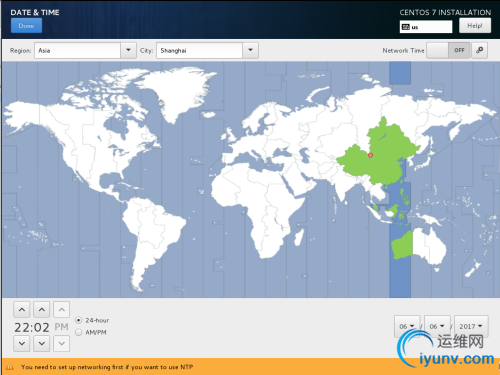Click the red location pin on China

[370, 155]
